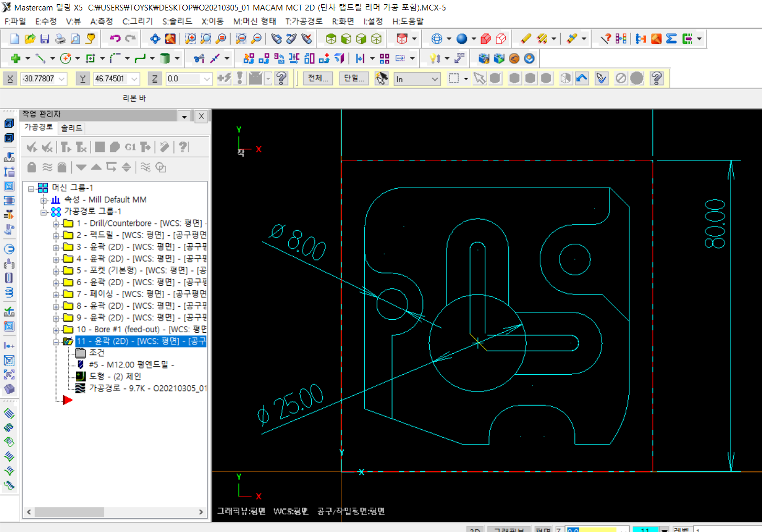Select all operations with the checkmark icon

tap(32, 147)
